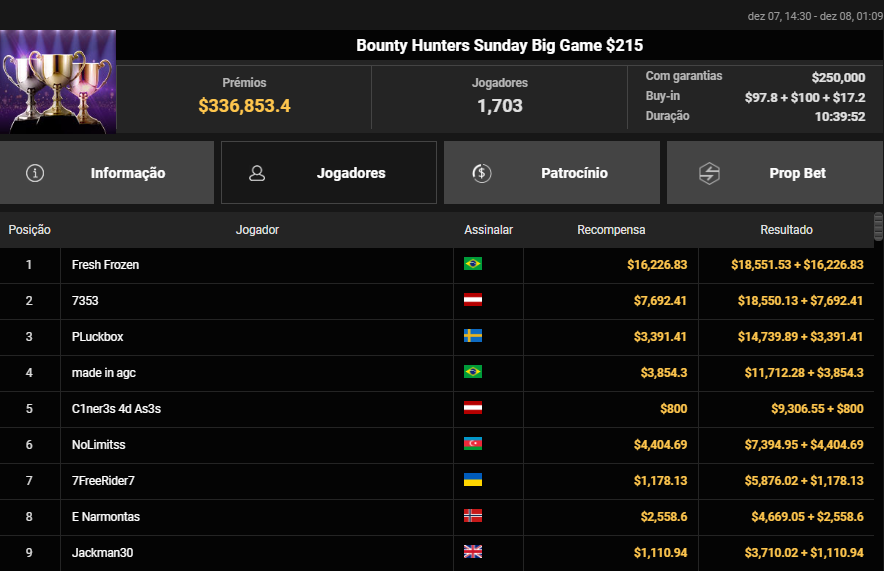Click the buy-in value $97.8 + $100 + $17.2

click(805, 98)
